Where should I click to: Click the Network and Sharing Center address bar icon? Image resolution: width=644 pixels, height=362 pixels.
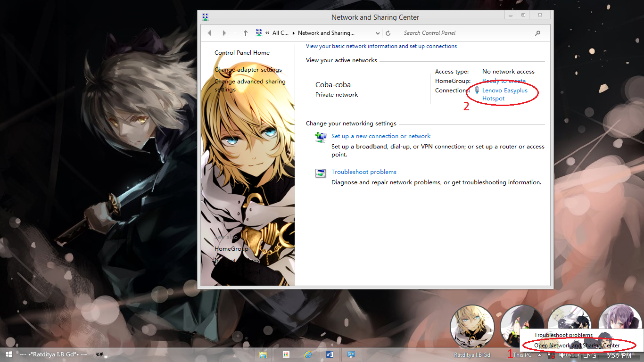click(258, 33)
